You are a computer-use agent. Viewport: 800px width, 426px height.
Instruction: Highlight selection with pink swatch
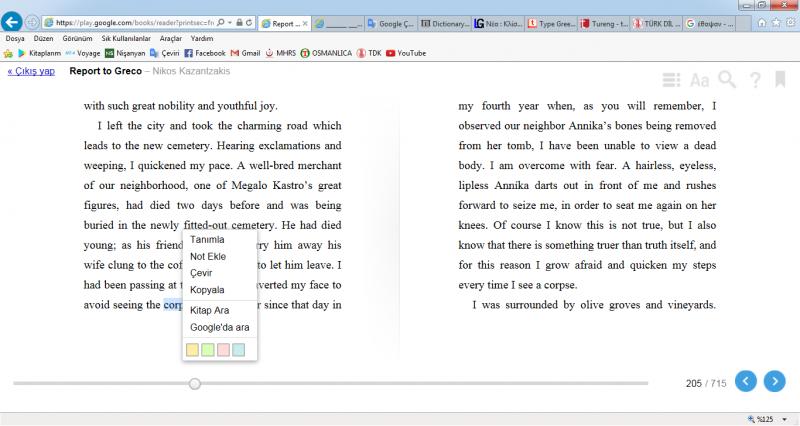(223, 349)
